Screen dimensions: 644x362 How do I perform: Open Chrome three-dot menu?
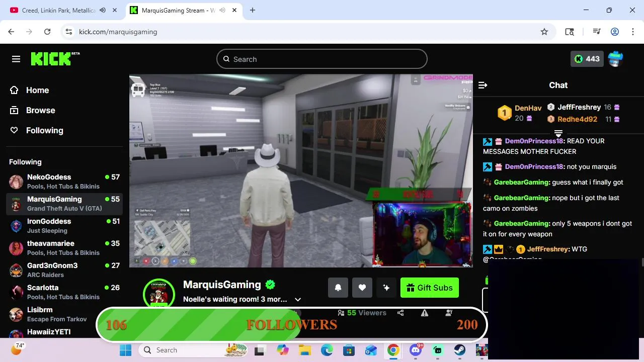pyautogui.click(x=633, y=32)
